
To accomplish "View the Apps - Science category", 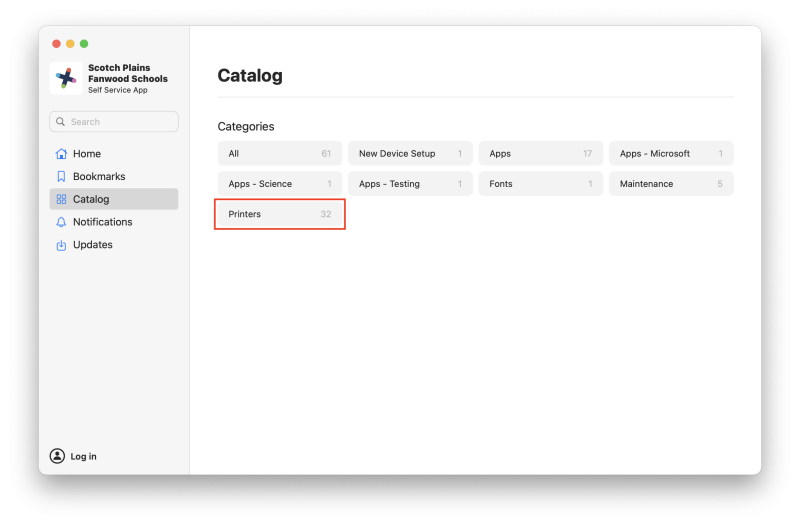I will (x=280, y=184).
